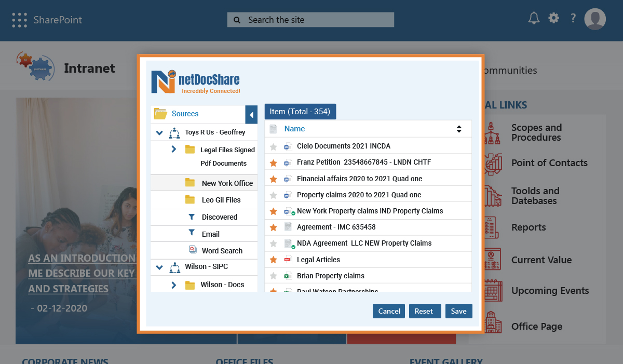Toggle star for Brian Property claims
Screen dimensions: 623x364
[x=274, y=276]
